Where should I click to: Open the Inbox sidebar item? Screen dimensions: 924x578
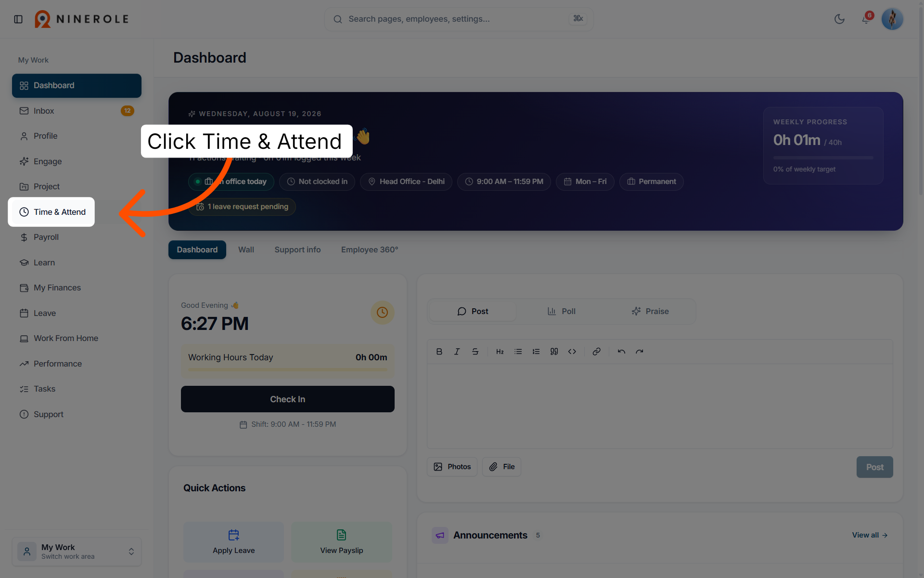[x=77, y=111]
